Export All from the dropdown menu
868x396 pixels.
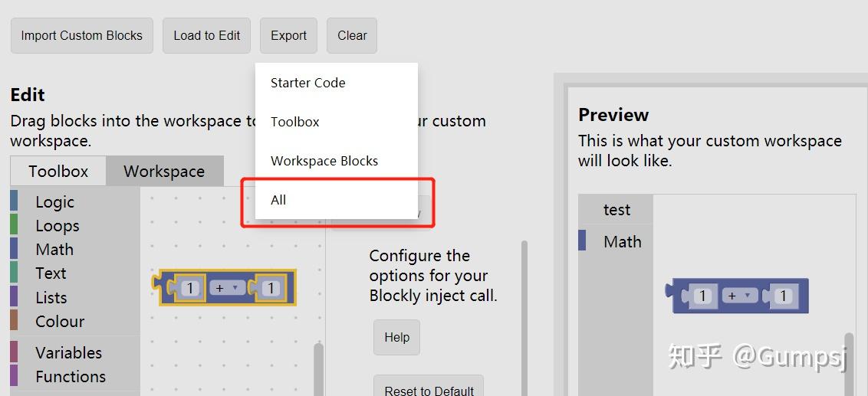click(279, 200)
